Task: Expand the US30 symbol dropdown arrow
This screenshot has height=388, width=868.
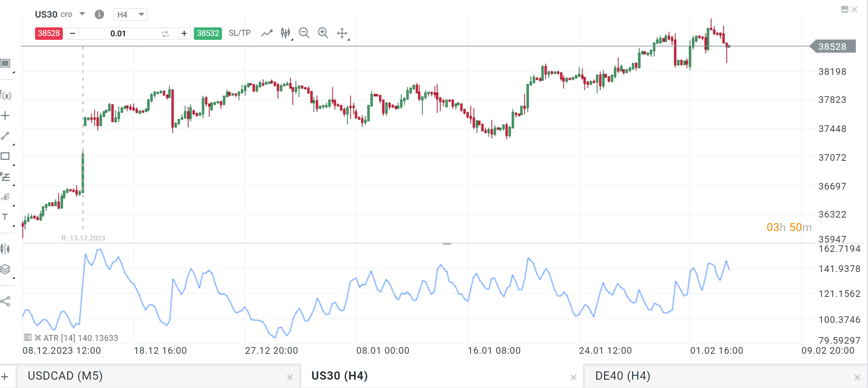Action: coord(82,14)
